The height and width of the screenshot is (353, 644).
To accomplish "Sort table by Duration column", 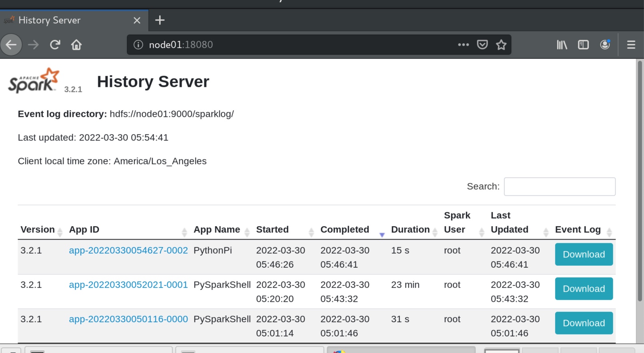I will (x=414, y=229).
